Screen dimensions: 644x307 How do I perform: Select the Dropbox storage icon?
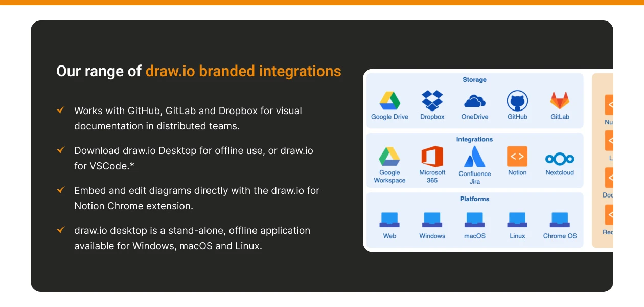point(432,101)
